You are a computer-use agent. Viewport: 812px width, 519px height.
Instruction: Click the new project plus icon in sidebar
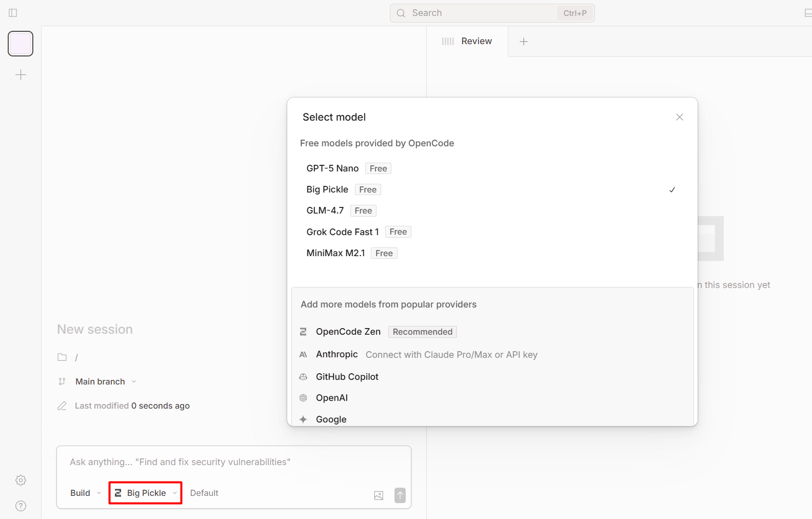coord(21,75)
